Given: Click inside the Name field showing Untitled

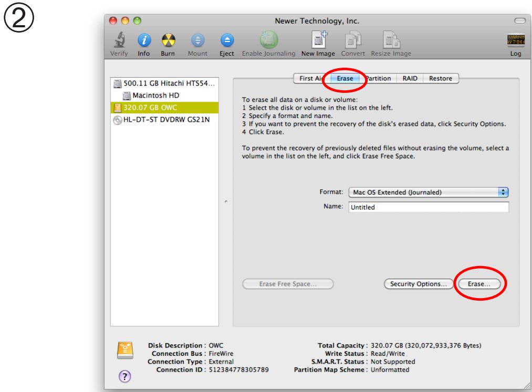Looking at the screenshot, I should tap(428, 207).
